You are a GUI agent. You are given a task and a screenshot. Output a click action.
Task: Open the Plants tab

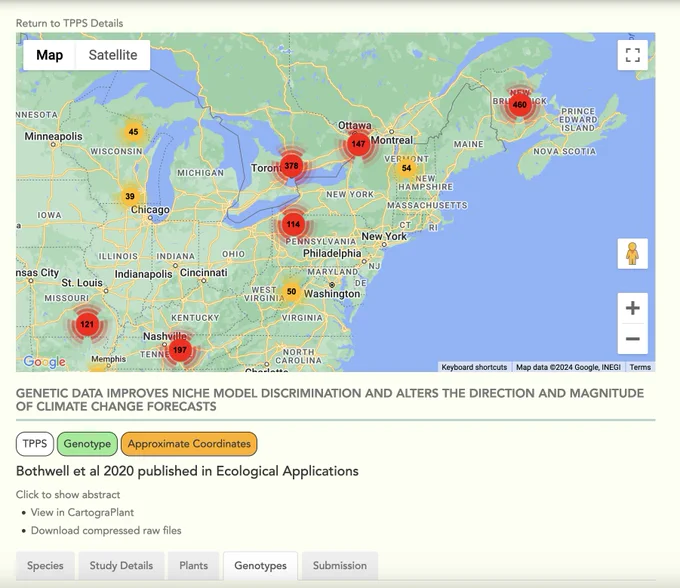pos(193,565)
